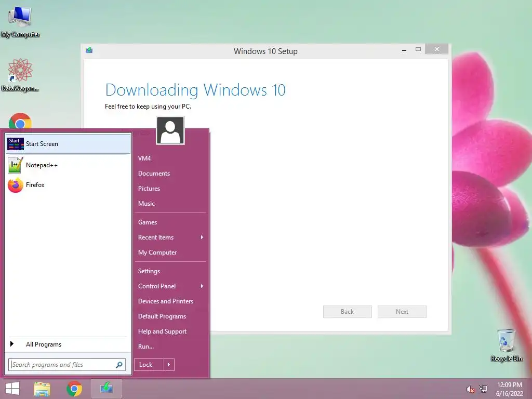
Task: Expand power options arrow beside Lock
Action: pyautogui.click(x=169, y=365)
